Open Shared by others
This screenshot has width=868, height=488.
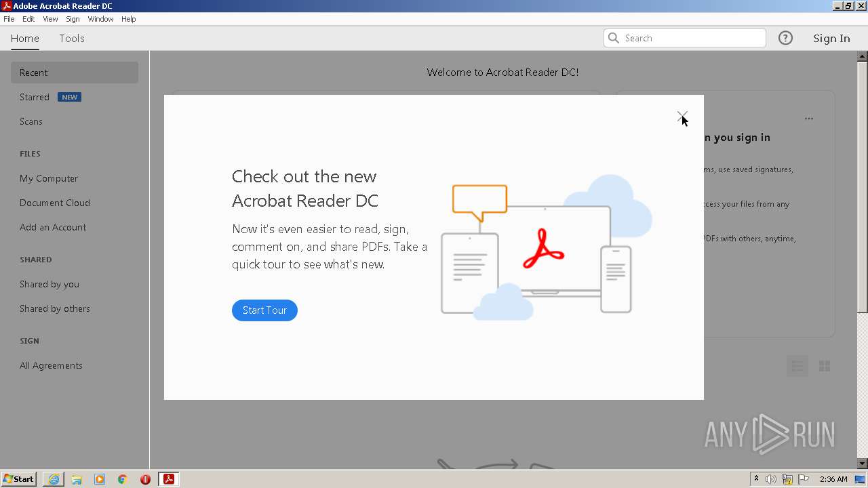pyautogui.click(x=55, y=308)
